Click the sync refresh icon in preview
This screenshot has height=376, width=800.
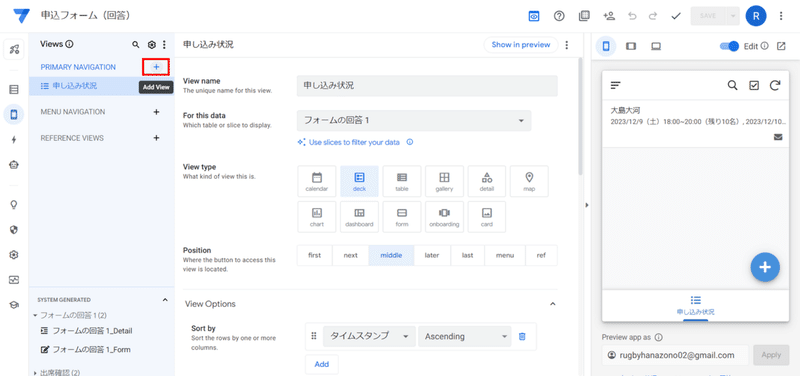tap(775, 85)
